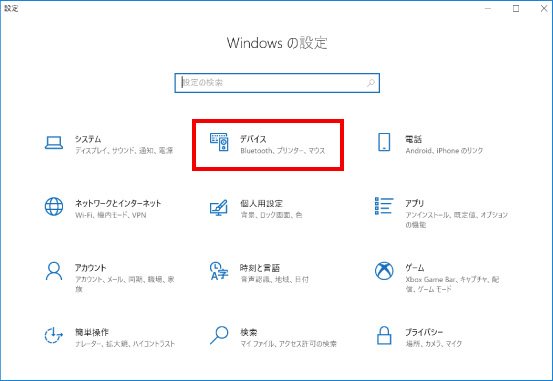Open ネットワークとインターネット title

[x=118, y=203]
